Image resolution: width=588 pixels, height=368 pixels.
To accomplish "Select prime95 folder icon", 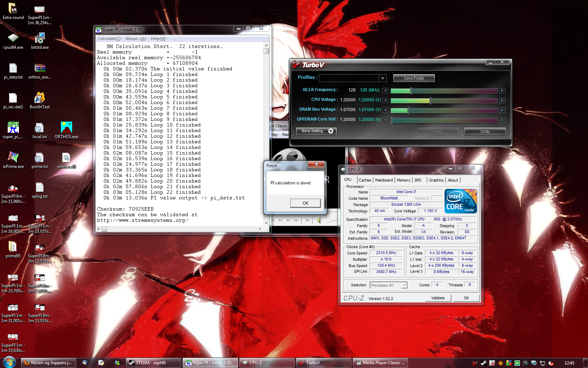I will pyautogui.click(x=13, y=250).
